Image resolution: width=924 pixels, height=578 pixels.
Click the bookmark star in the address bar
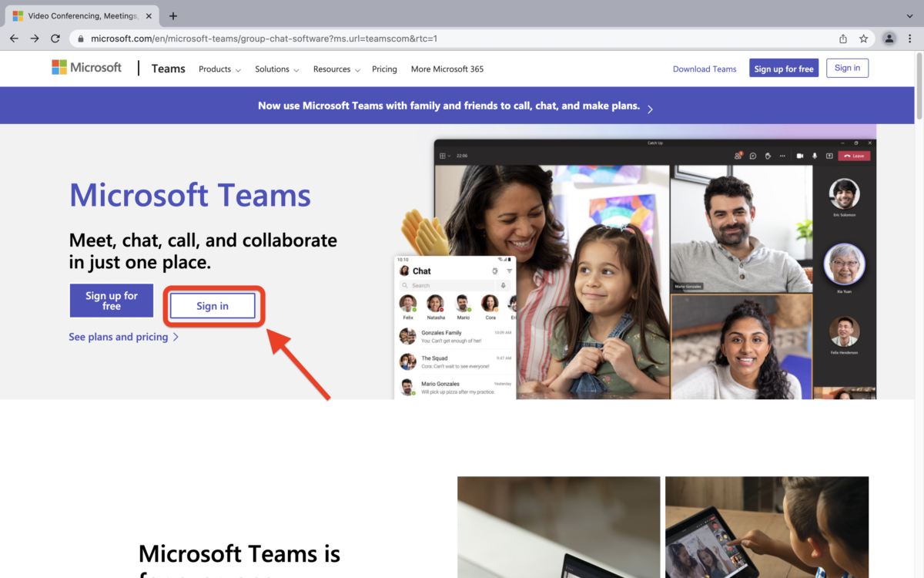863,38
